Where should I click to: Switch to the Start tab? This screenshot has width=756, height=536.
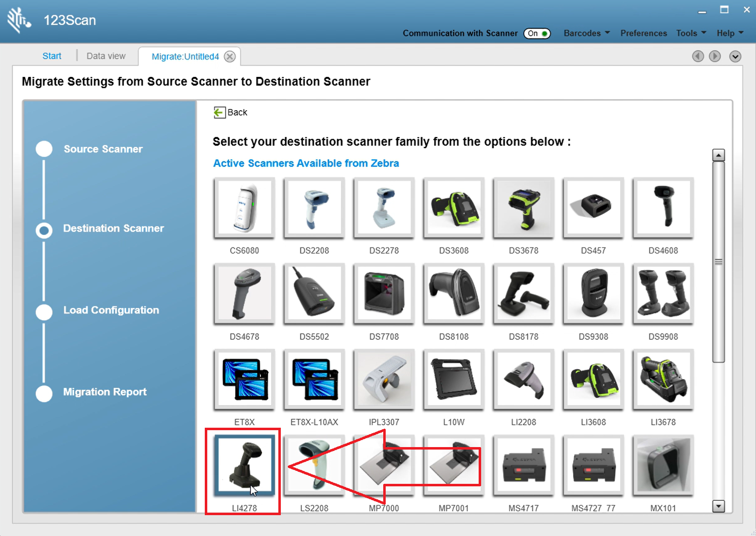pos(52,56)
